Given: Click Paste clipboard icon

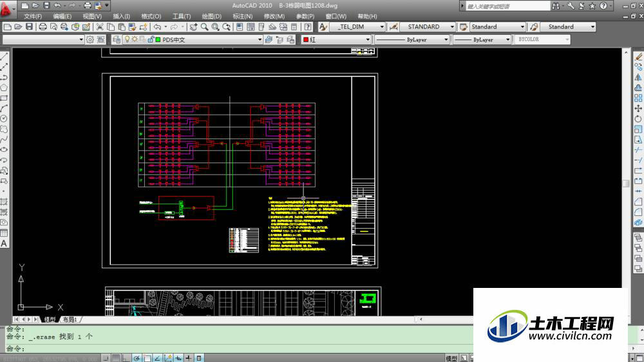Looking at the screenshot, I should pyautogui.click(x=122, y=27).
